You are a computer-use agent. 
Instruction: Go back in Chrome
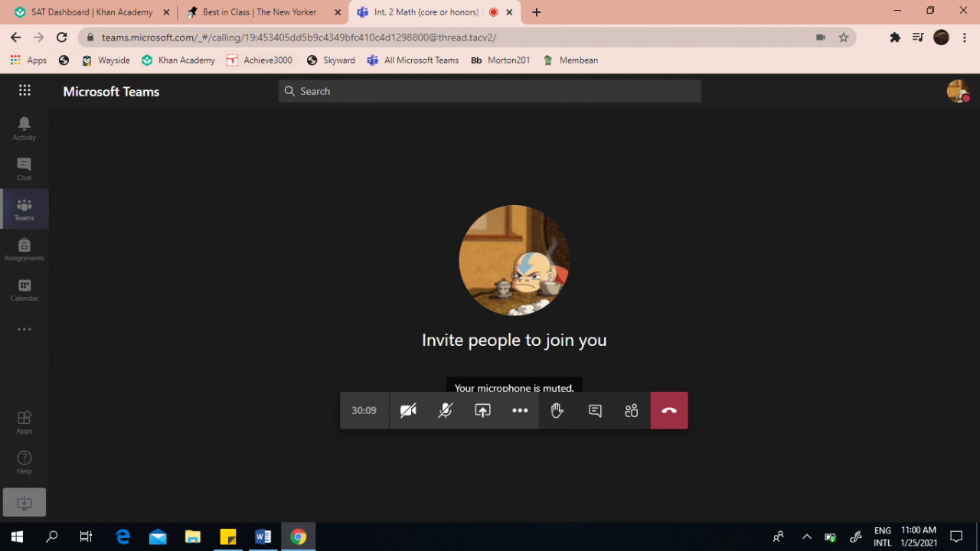[15, 37]
